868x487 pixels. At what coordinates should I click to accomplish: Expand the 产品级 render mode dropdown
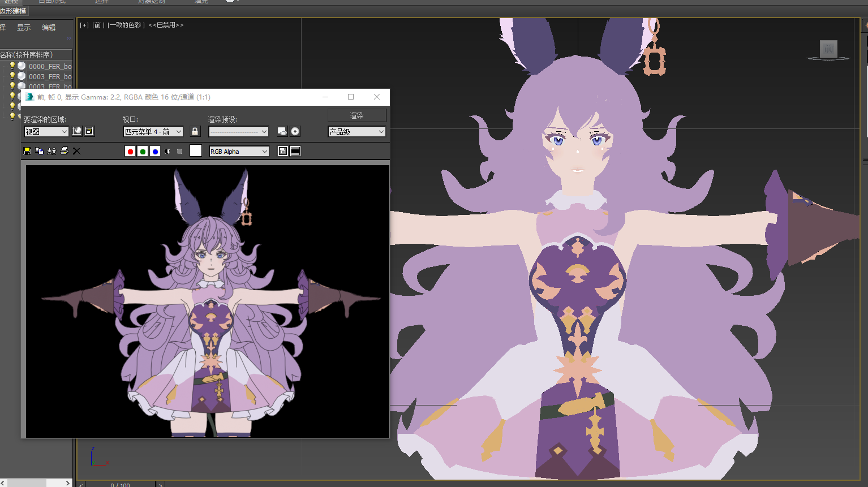pos(356,131)
